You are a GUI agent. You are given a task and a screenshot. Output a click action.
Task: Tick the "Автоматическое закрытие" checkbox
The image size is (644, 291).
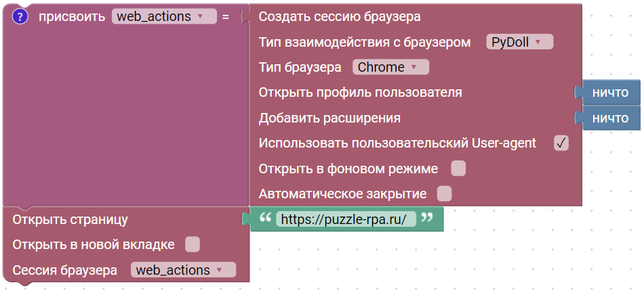(444, 194)
